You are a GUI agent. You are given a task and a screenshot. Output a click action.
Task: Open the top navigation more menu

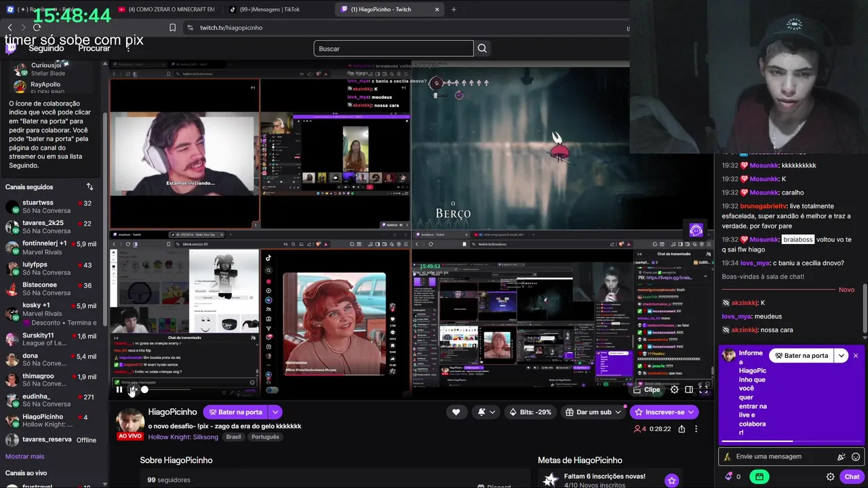tap(128, 49)
